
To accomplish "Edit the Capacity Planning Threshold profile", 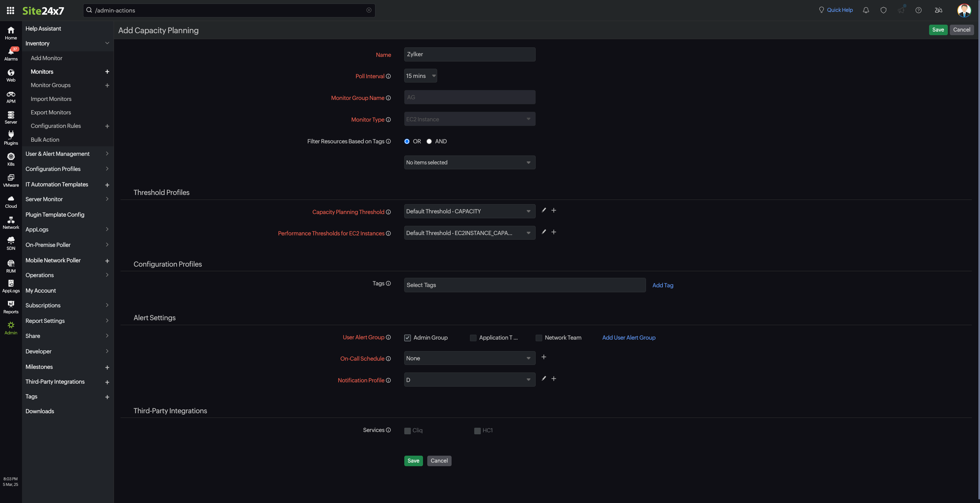I will click(x=544, y=210).
